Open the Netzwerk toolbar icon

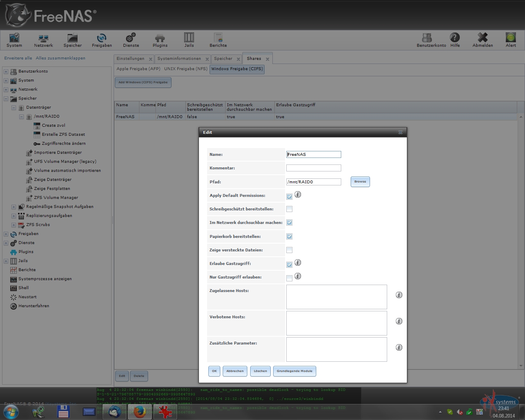(x=43, y=40)
